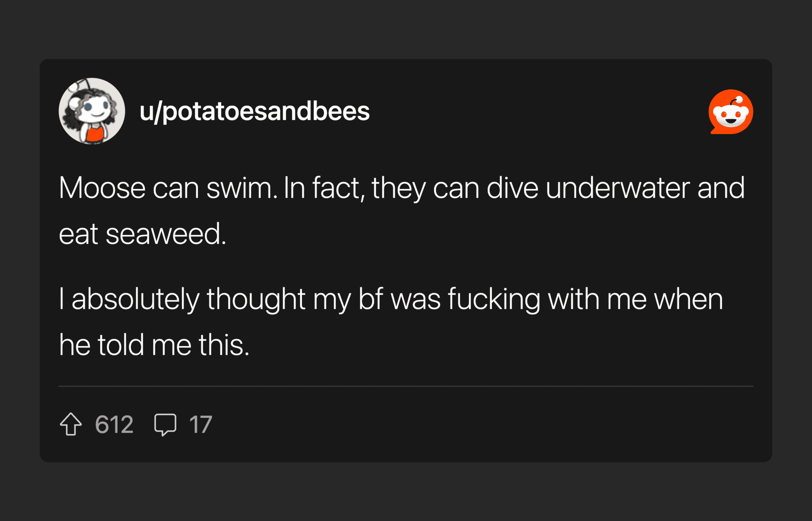Click the word "dive" in the post
812x521 pixels.
click(512, 188)
